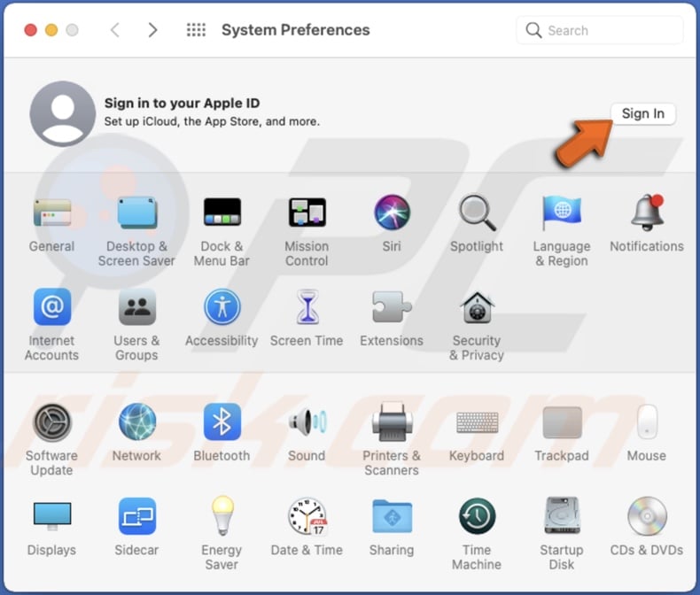Open Users & Groups settings
Image resolution: width=700 pixels, height=595 pixels.
pyautogui.click(x=136, y=307)
